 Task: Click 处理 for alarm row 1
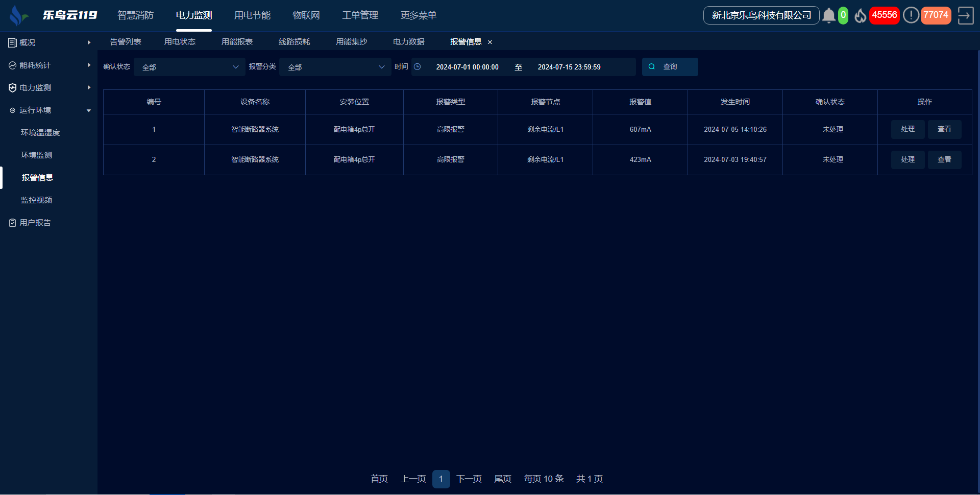908,129
